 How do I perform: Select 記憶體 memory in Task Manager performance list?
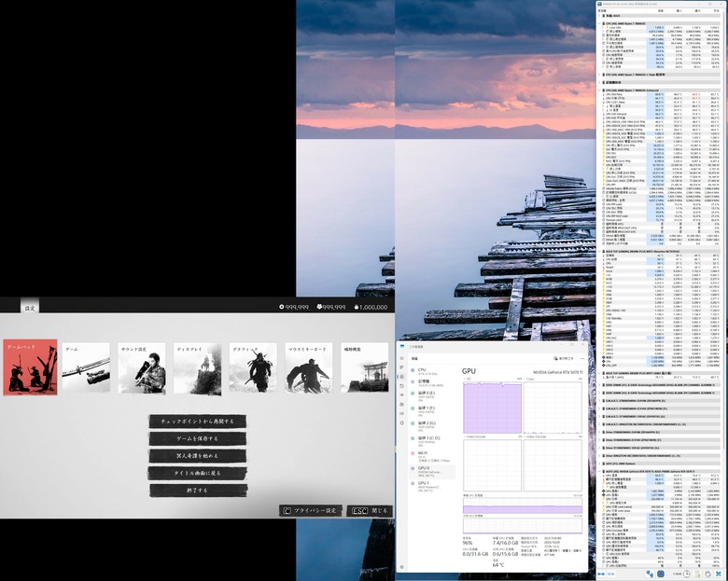(433, 383)
